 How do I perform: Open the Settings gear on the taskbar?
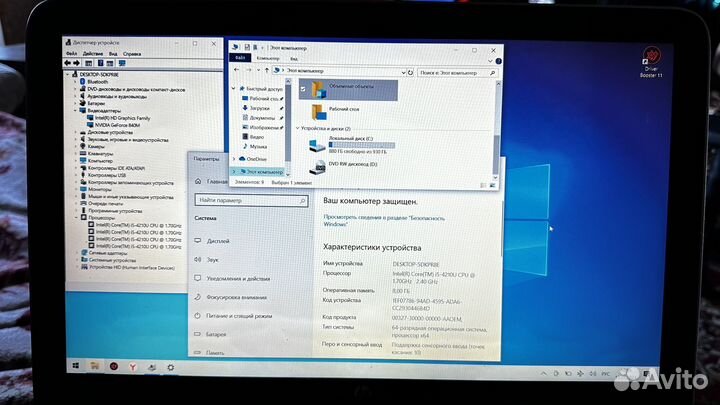click(171, 367)
